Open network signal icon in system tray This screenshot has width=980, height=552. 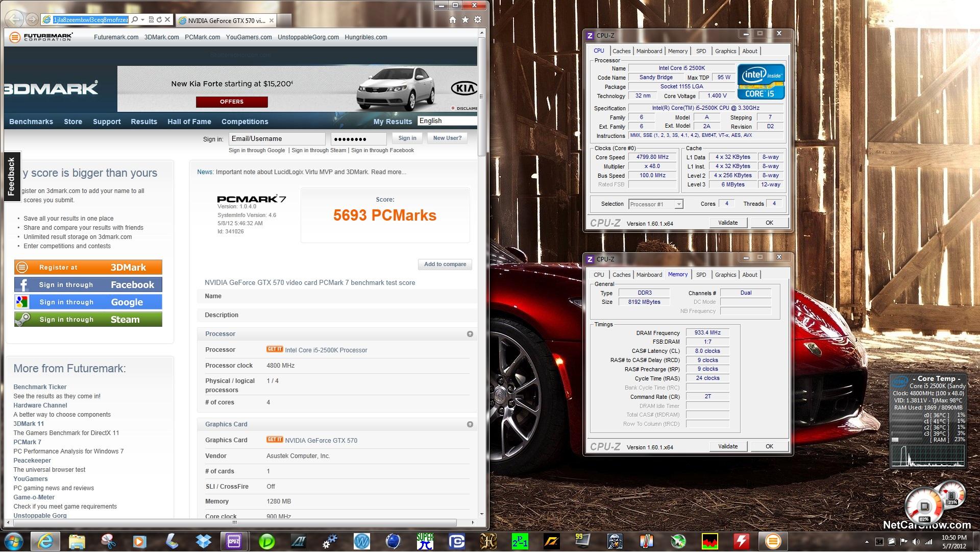point(929,542)
